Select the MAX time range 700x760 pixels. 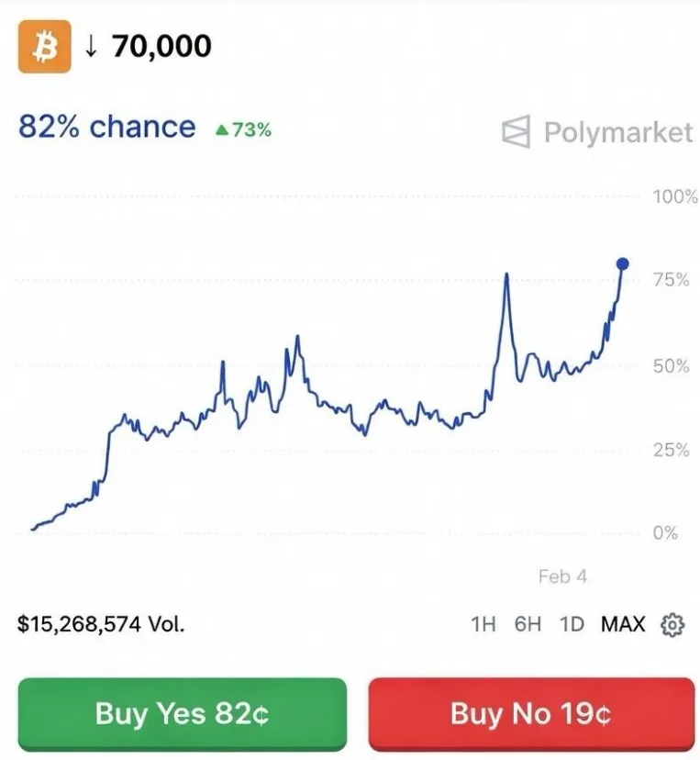[x=623, y=625]
